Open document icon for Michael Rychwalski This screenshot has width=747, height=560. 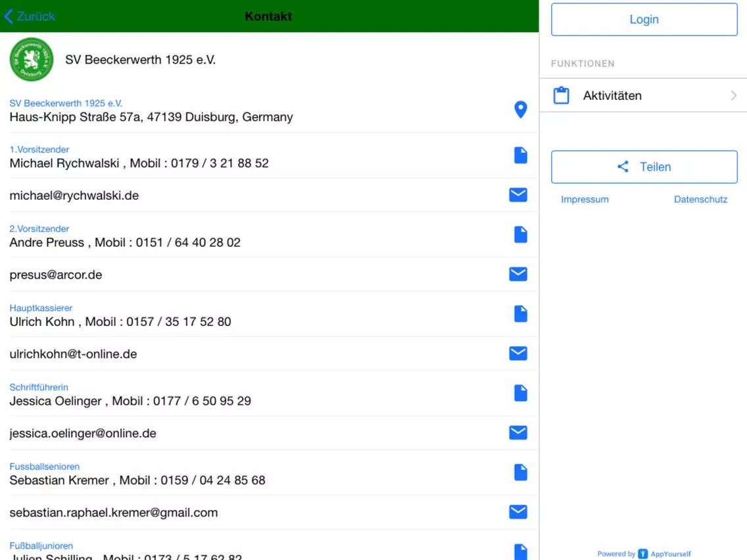521,155
